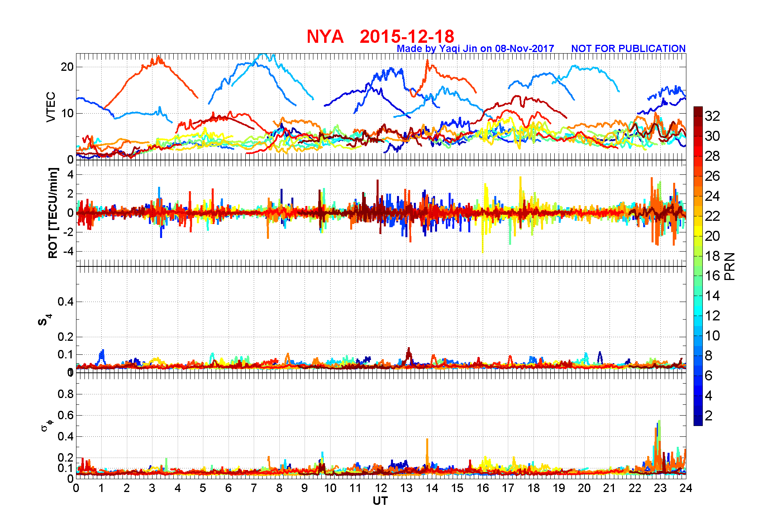The width and height of the screenshot is (762, 532).
Task: Click the colorbar tick value 2
Action: 709,416
